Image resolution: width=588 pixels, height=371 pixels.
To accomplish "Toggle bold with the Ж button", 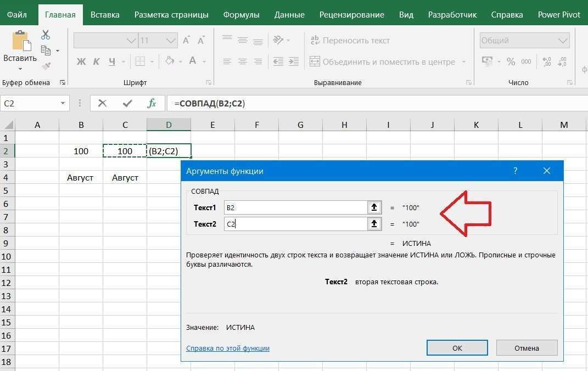I will click(x=81, y=61).
